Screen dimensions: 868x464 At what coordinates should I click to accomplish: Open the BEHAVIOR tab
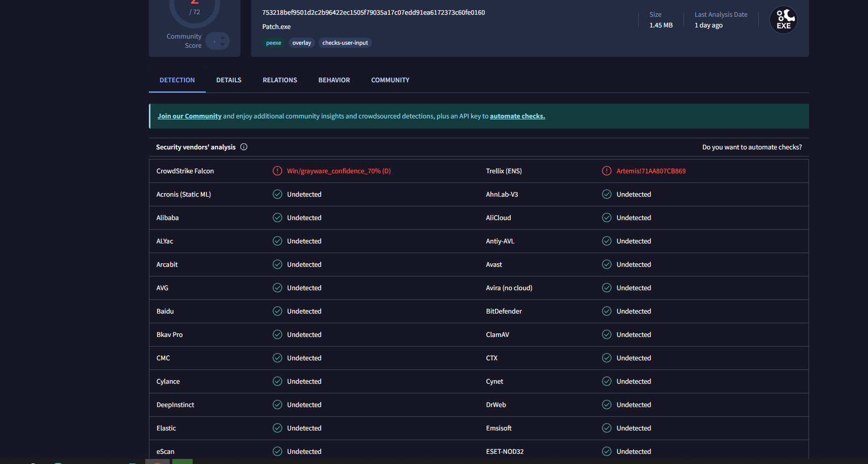pyautogui.click(x=334, y=80)
